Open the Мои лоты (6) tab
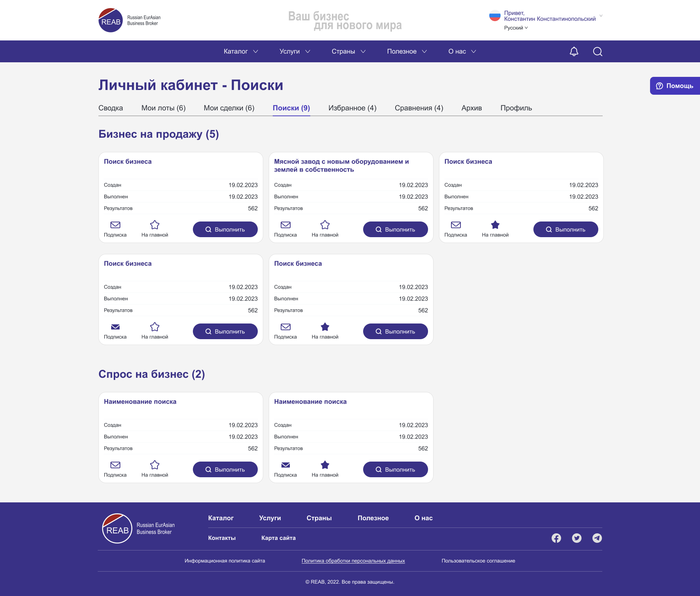This screenshot has width=700, height=596. (x=163, y=108)
